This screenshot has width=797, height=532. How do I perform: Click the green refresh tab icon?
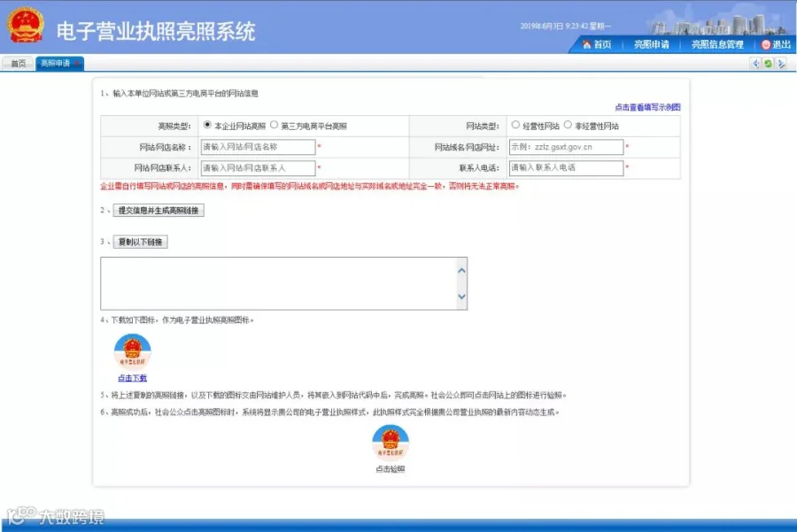coord(768,64)
